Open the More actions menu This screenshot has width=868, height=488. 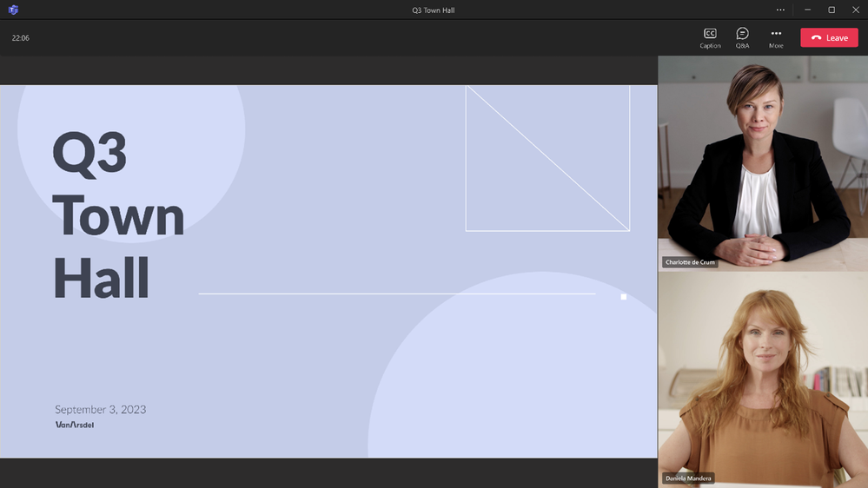[x=776, y=38]
